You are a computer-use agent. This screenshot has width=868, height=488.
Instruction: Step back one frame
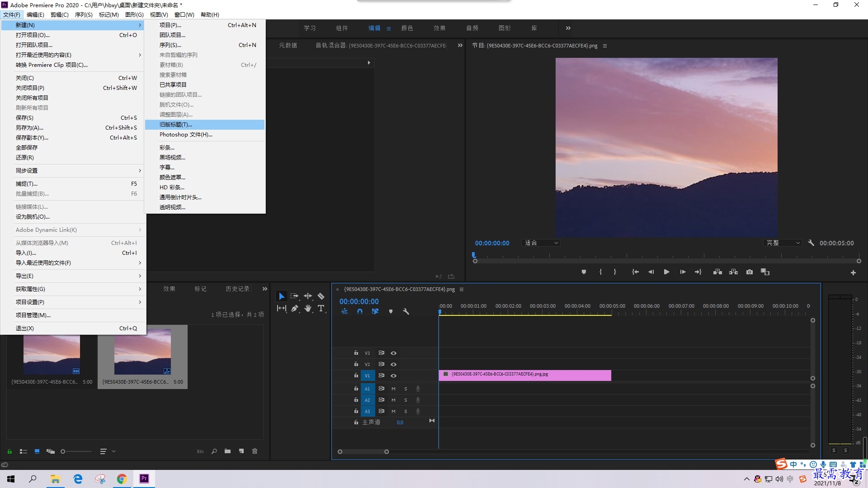coord(651,272)
